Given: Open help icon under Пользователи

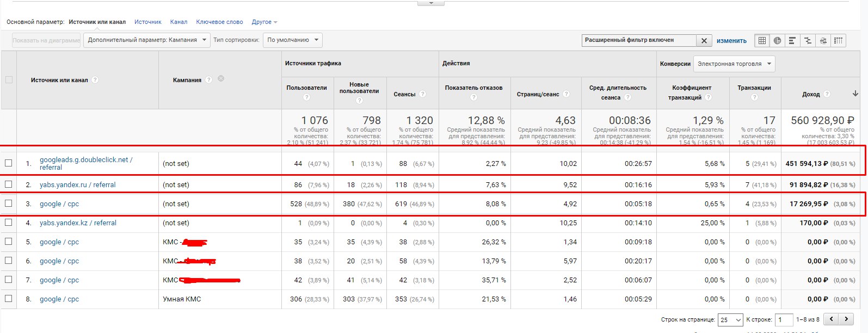Looking at the screenshot, I should tap(306, 97).
